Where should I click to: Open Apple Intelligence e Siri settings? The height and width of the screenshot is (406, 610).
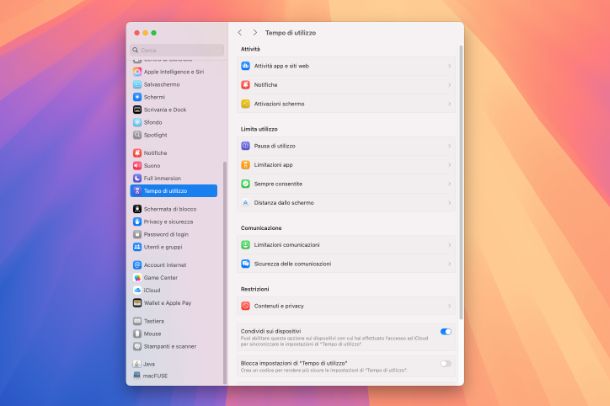tap(173, 71)
